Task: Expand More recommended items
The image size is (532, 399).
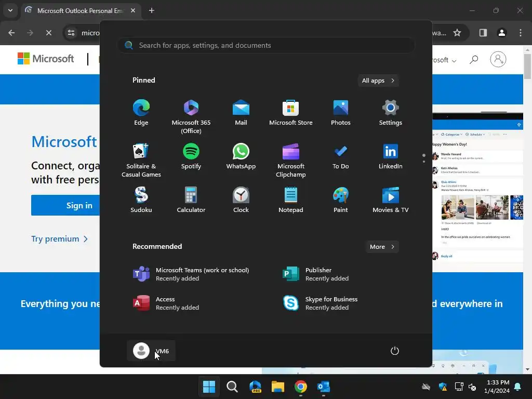Action: [x=382, y=247]
